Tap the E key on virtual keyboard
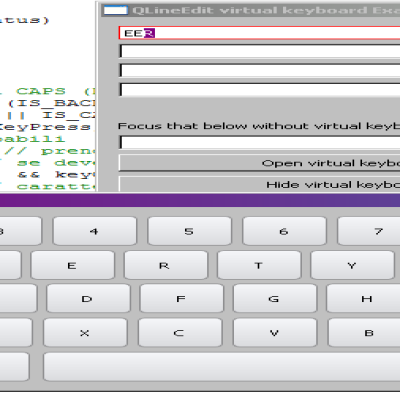The width and height of the screenshot is (400, 400). tap(72, 265)
